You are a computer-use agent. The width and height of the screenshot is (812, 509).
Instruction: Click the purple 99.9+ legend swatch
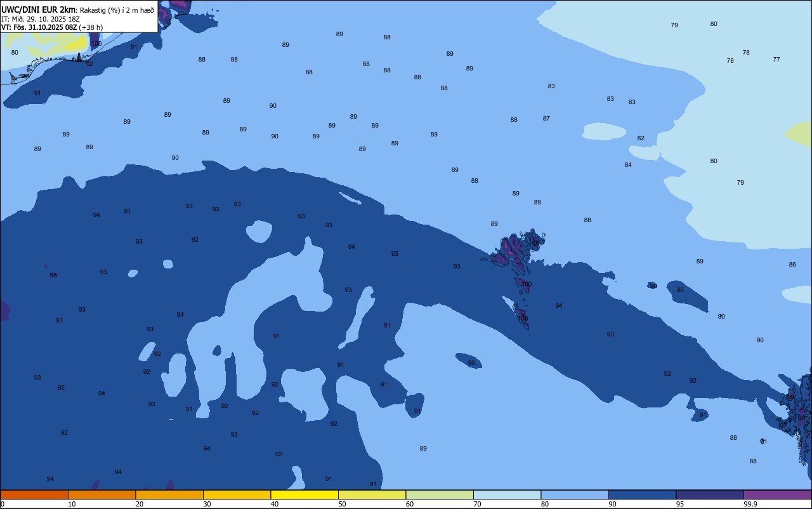777,494
